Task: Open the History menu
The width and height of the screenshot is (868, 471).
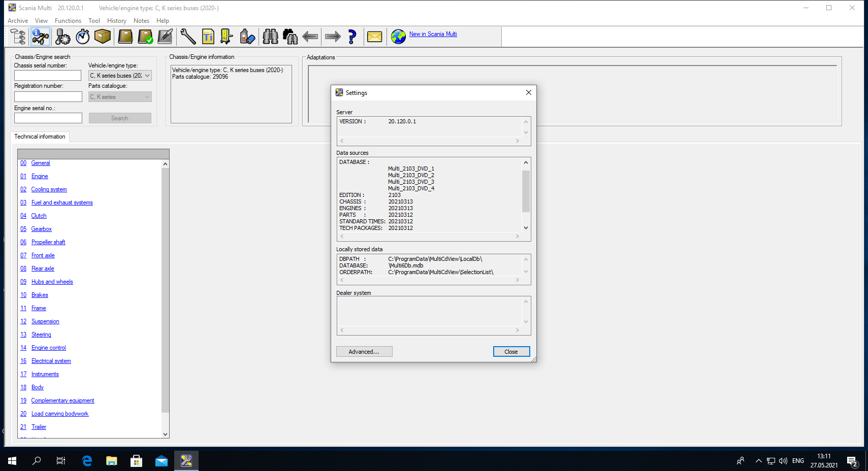Action: pyautogui.click(x=117, y=21)
